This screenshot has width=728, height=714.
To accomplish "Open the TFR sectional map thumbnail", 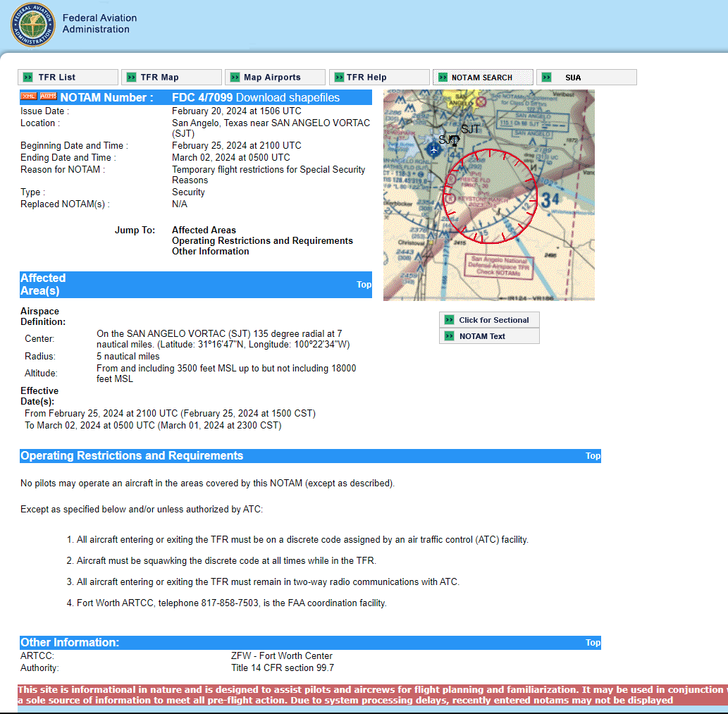I will 489,195.
